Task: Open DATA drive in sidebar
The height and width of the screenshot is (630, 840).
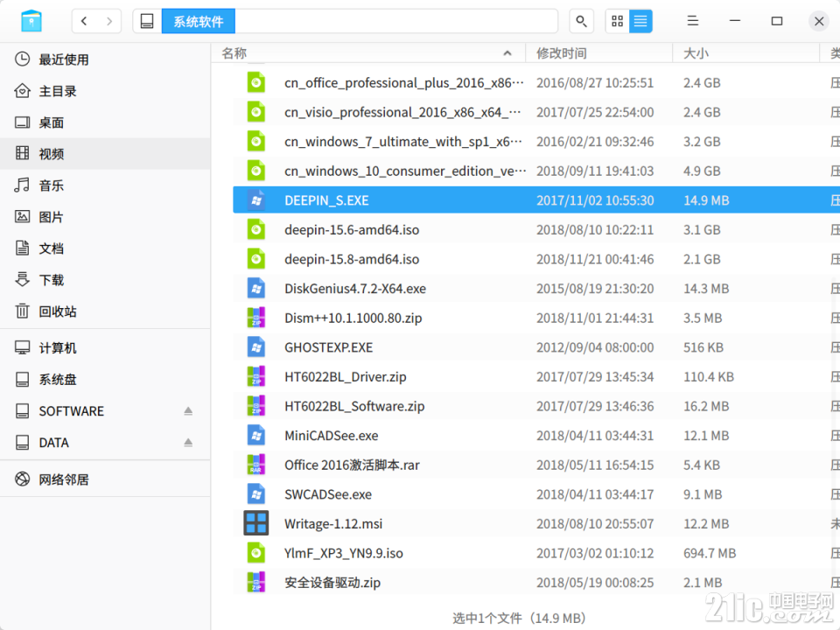Action: point(105,443)
